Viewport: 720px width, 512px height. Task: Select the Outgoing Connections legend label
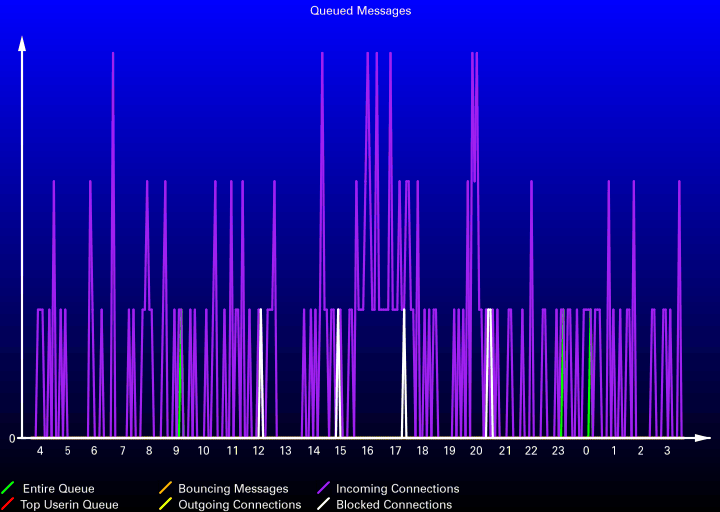point(239,505)
